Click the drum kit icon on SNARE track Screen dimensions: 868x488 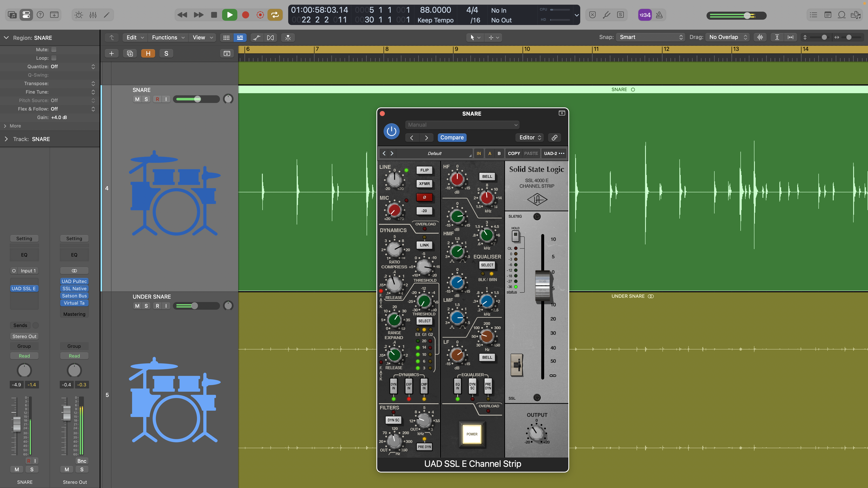(x=175, y=193)
